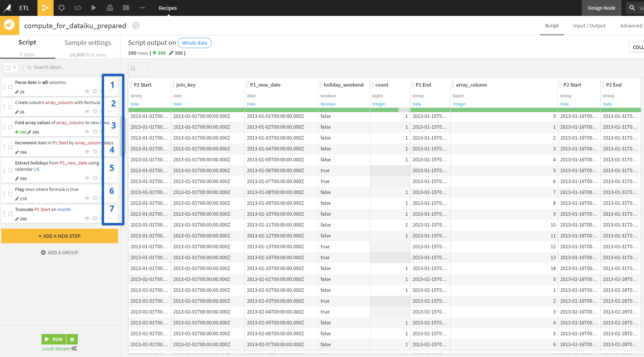
Task: Click the drag handle on P1 Start column
Action: coord(131,85)
